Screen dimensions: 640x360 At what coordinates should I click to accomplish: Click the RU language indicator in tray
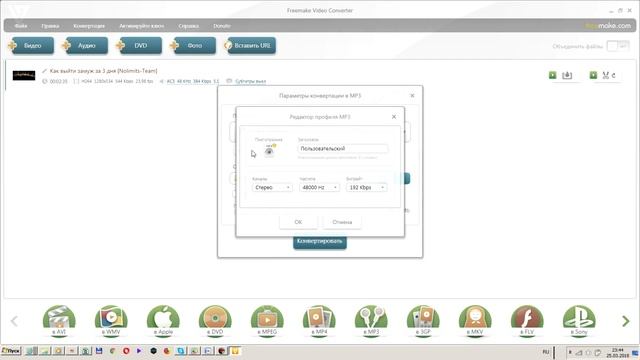click(x=546, y=352)
